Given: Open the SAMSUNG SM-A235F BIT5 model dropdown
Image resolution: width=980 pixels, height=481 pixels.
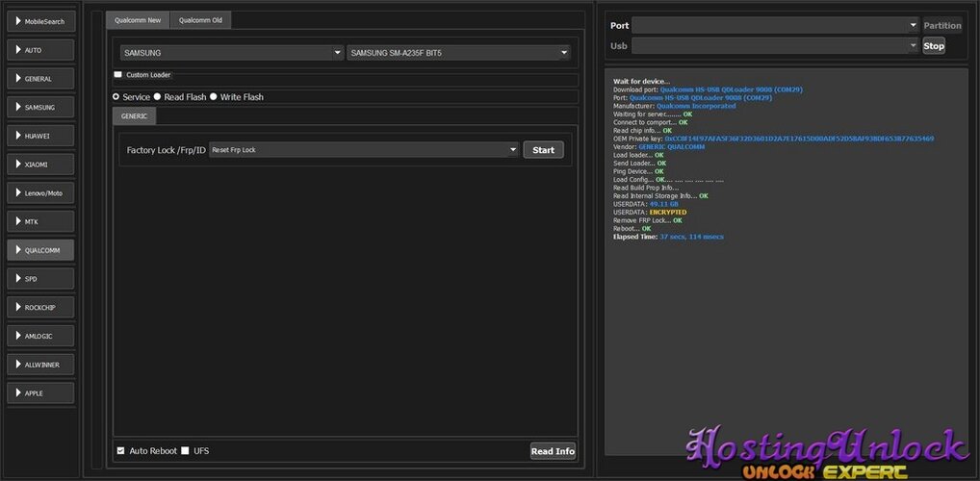Looking at the screenshot, I should [x=459, y=53].
